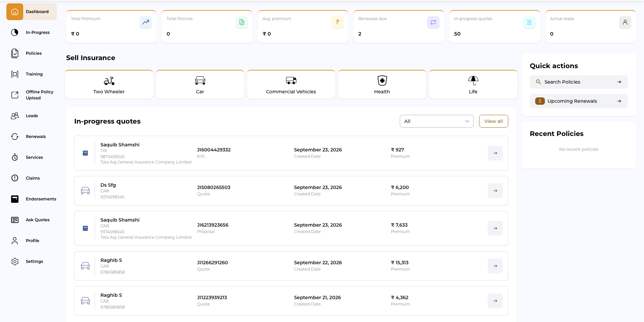
Task: Click the In-progress quotes count 50
Action: tap(457, 34)
